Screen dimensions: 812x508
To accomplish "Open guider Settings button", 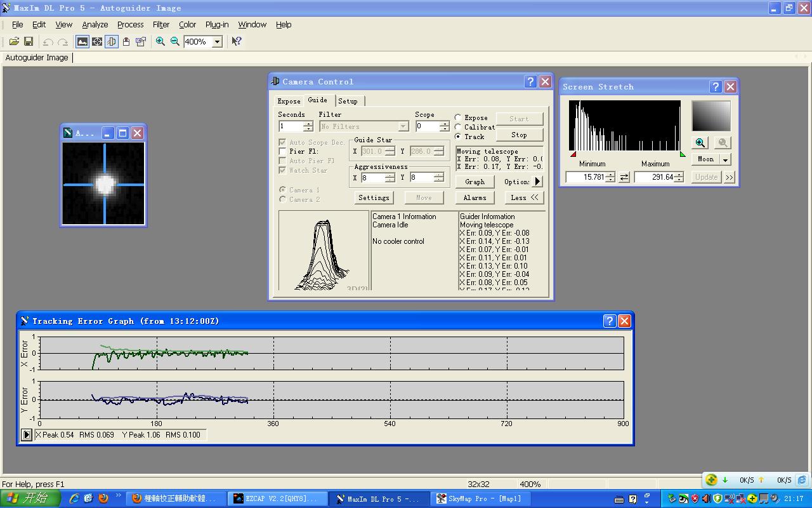I will [x=374, y=197].
